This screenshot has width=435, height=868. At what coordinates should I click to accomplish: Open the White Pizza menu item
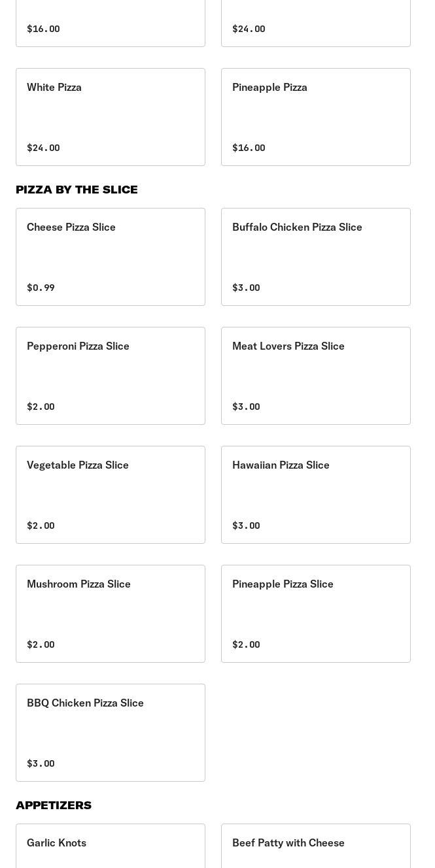pos(111,116)
